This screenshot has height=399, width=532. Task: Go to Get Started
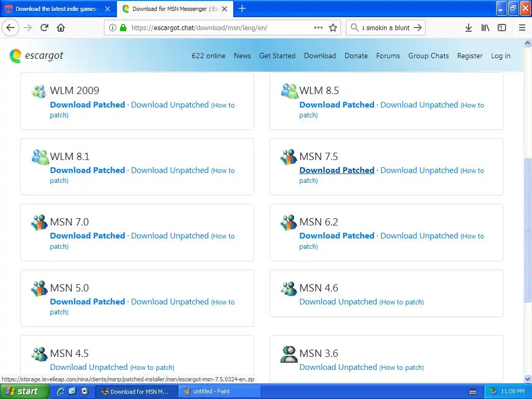pos(277,56)
